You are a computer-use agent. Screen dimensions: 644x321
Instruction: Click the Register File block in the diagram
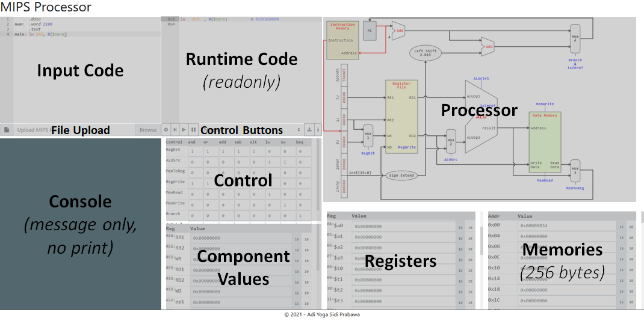[401, 117]
